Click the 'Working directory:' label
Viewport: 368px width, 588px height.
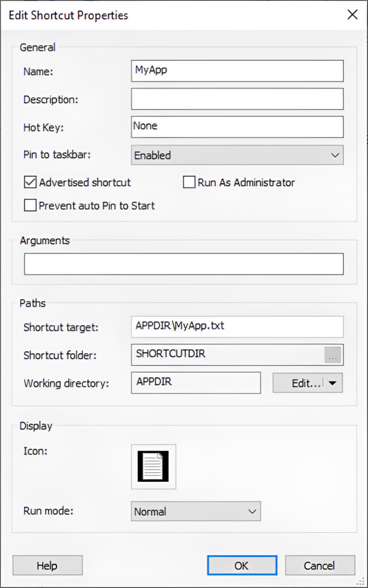coord(66,383)
